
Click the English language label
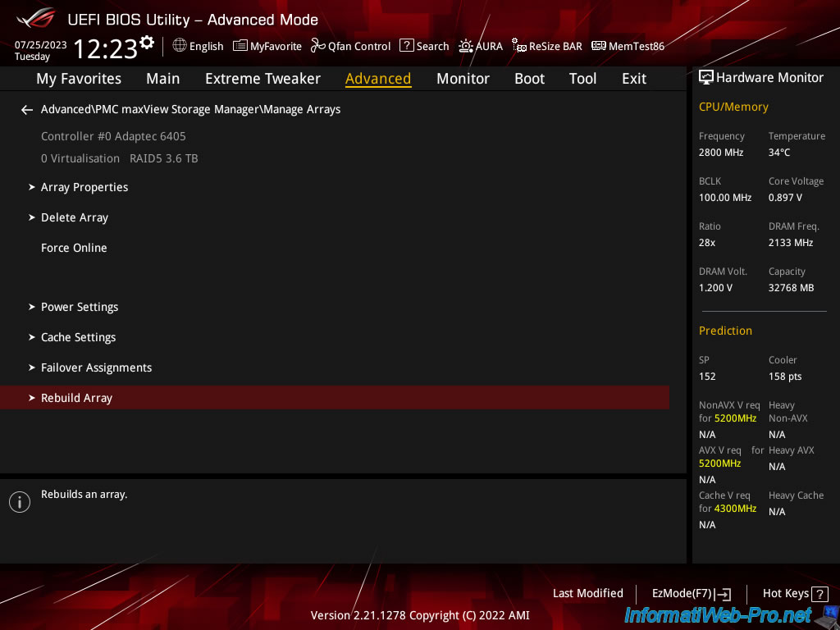[x=206, y=47]
